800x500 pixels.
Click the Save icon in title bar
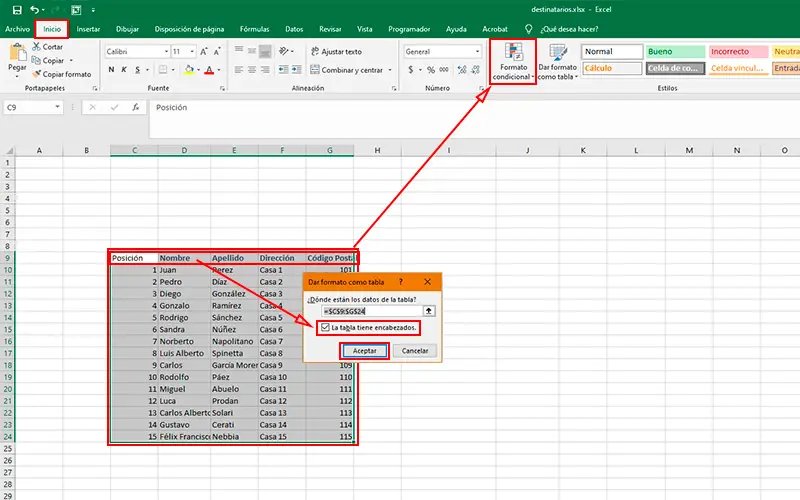pos(16,9)
